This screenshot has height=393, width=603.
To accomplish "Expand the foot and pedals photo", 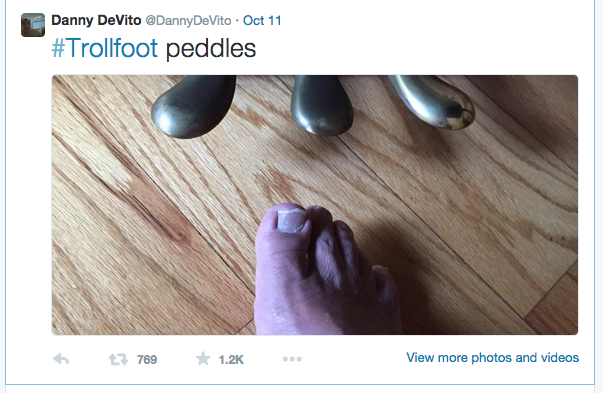I will coord(315,205).
